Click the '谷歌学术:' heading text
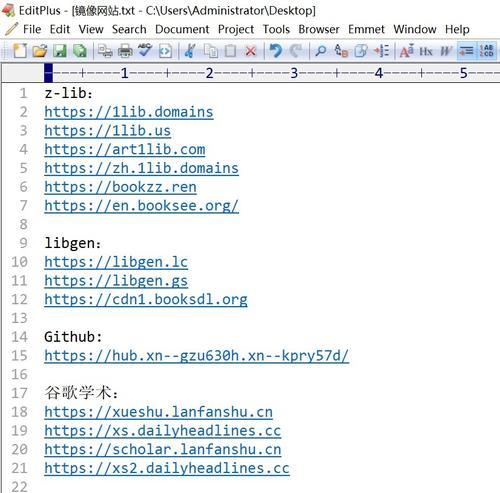The image size is (500, 493). point(81,393)
